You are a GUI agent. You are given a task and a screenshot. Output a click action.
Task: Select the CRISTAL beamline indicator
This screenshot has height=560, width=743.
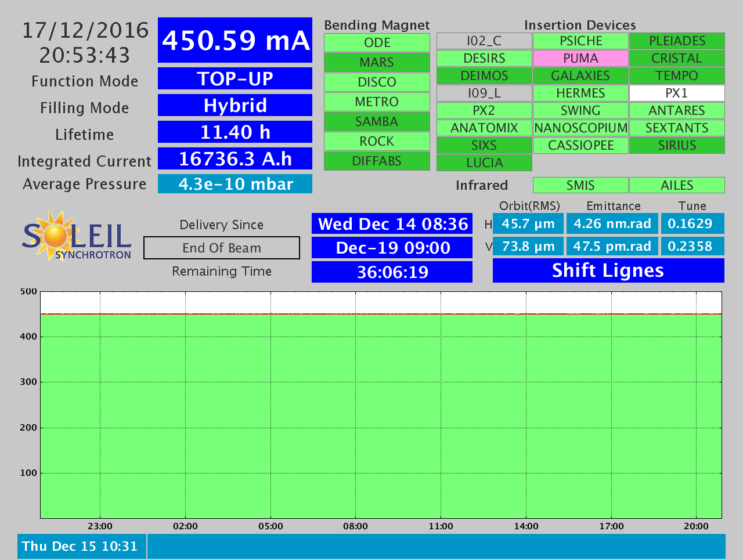[x=677, y=59]
